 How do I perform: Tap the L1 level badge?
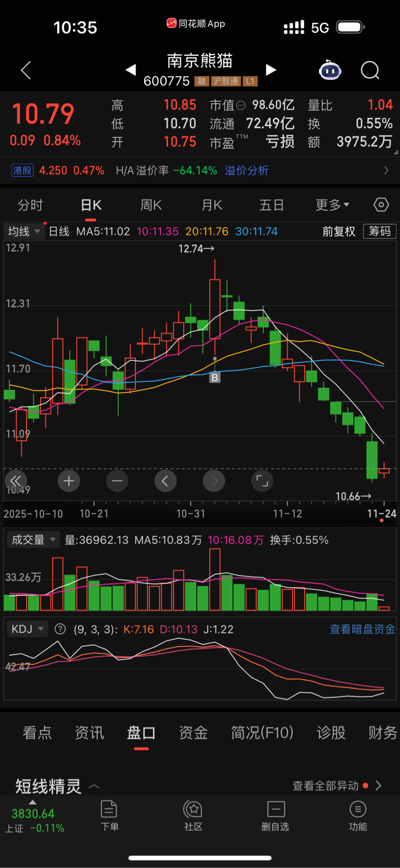[250, 81]
